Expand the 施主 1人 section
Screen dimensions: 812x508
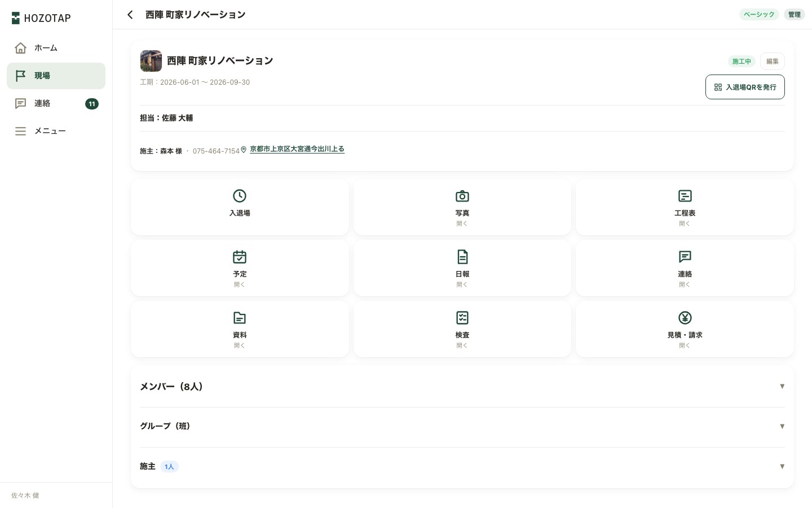tap(462, 467)
